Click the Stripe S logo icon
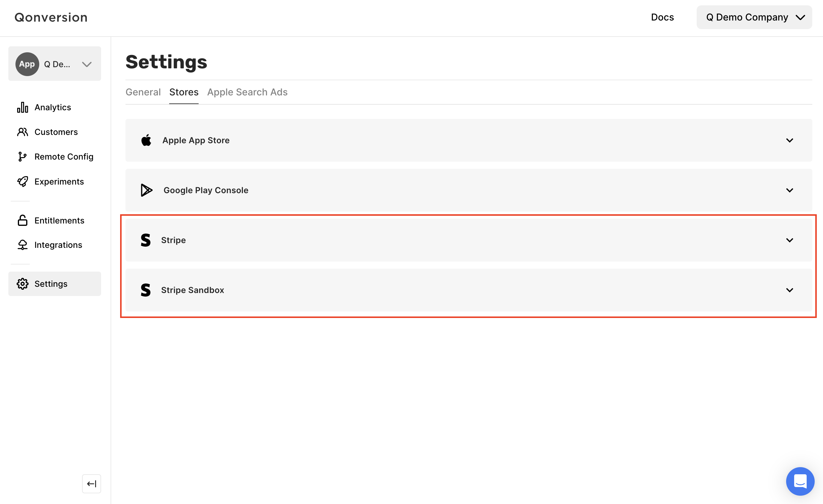Screen dimensions: 823x504 (x=146, y=240)
